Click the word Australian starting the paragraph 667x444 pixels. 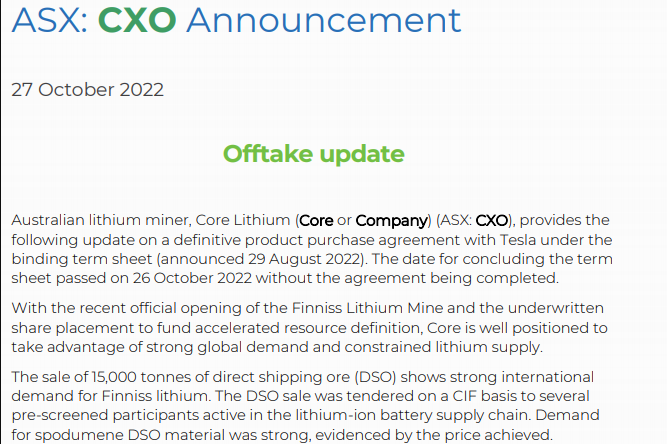[x=51, y=220]
